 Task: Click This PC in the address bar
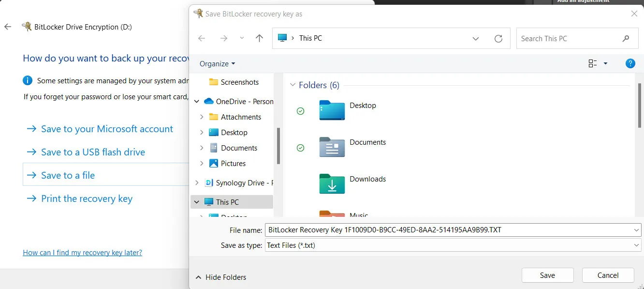click(x=310, y=38)
